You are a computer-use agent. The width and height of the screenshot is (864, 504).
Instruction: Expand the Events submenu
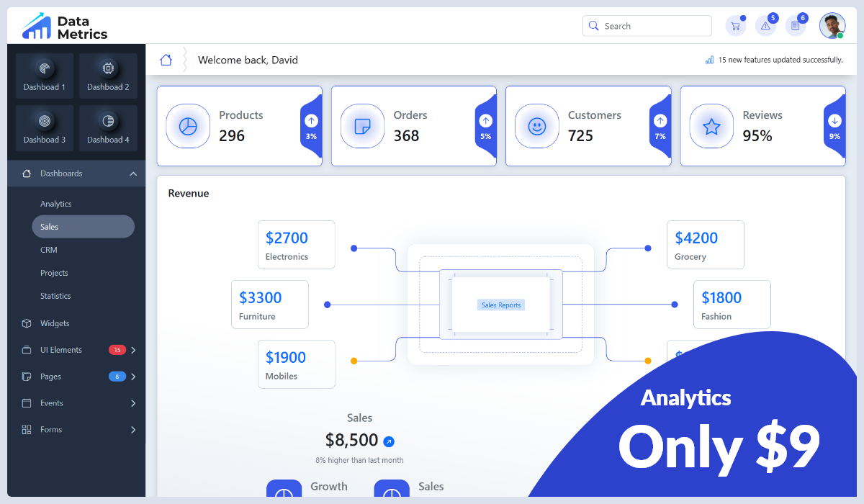point(132,403)
